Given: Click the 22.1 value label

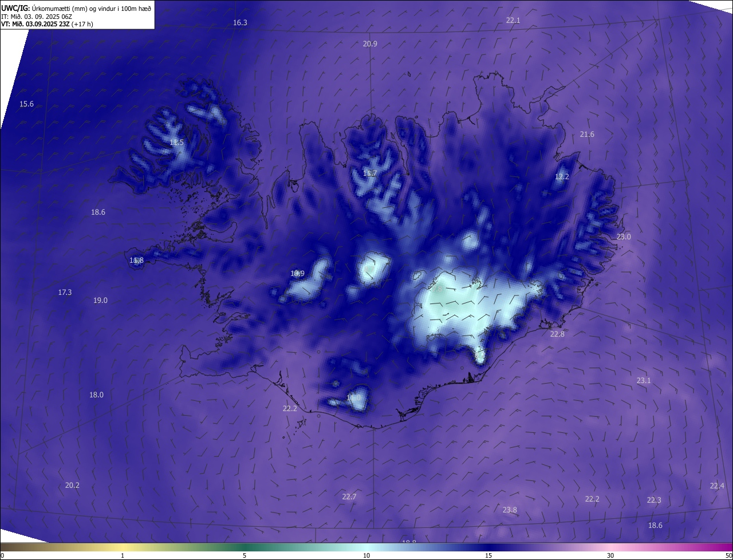Looking at the screenshot, I should [x=513, y=21].
